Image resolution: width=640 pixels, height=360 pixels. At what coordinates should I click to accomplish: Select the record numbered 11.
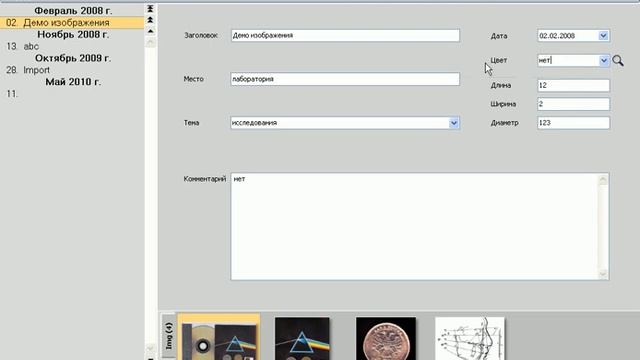72,94
